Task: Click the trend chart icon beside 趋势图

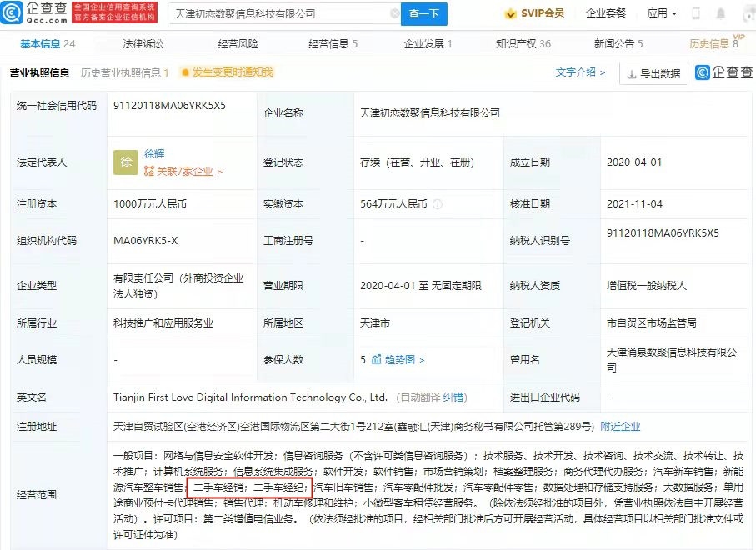Action: (x=377, y=359)
